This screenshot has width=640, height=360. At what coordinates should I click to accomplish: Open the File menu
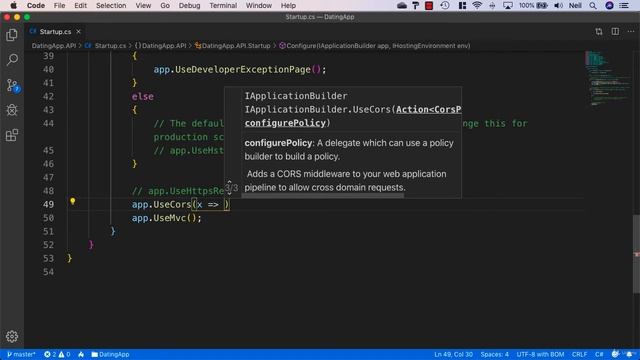pyautogui.click(x=60, y=5)
